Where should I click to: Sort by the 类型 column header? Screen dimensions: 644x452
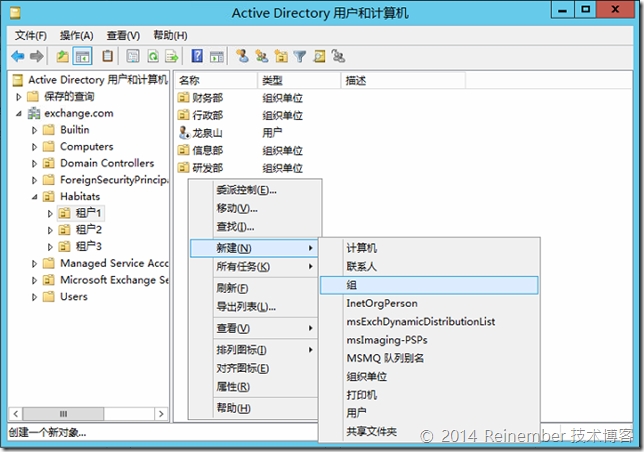299,80
